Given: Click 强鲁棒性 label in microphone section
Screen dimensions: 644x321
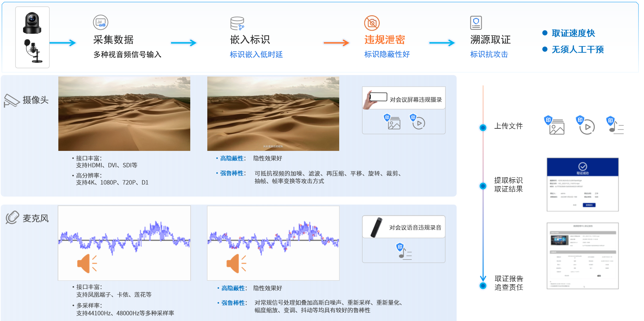Looking at the screenshot, I should [234, 303].
